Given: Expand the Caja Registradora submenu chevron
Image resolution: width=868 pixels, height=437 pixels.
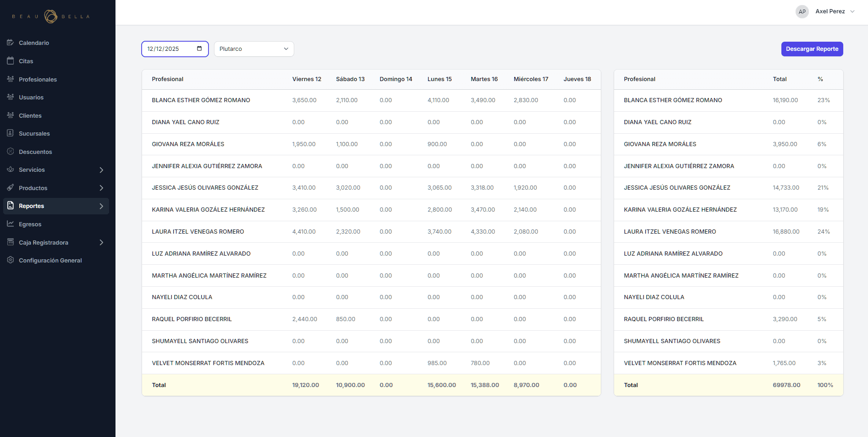Looking at the screenshot, I should (101, 242).
